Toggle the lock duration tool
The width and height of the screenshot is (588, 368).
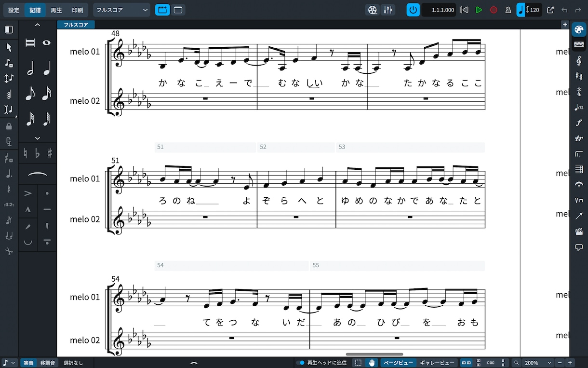tap(9, 126)
